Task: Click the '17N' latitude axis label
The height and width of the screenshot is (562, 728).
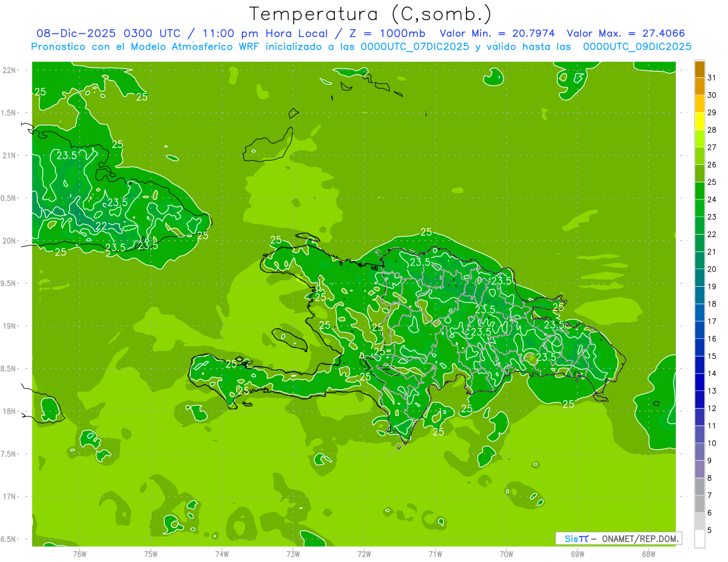Action: (x=9, y=497)
